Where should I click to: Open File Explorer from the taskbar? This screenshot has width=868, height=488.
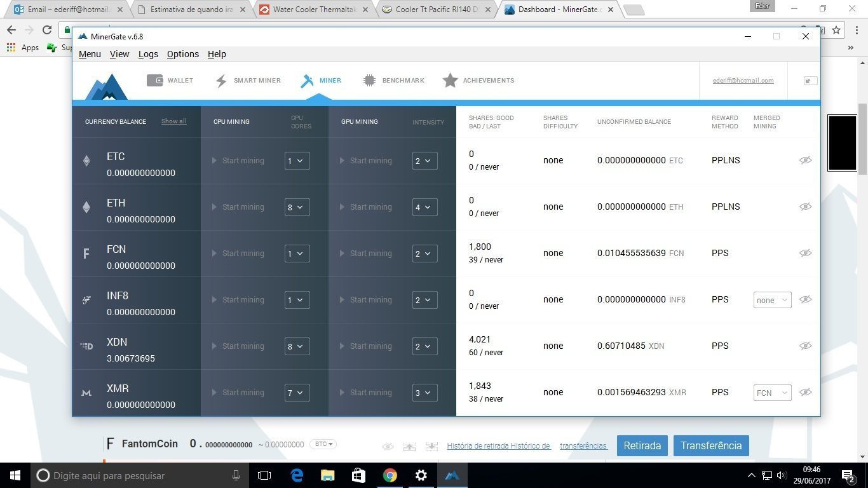click(x=327, y=475)
